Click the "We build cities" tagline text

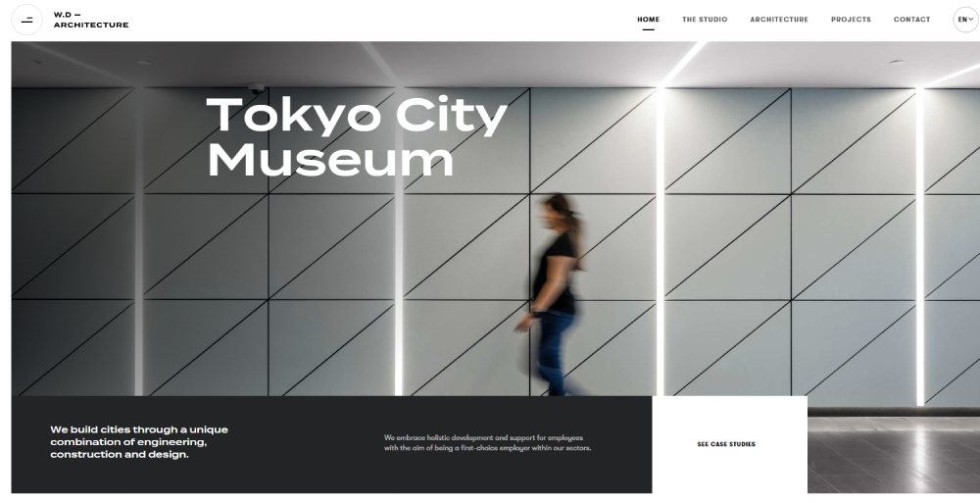pos(139,442)
